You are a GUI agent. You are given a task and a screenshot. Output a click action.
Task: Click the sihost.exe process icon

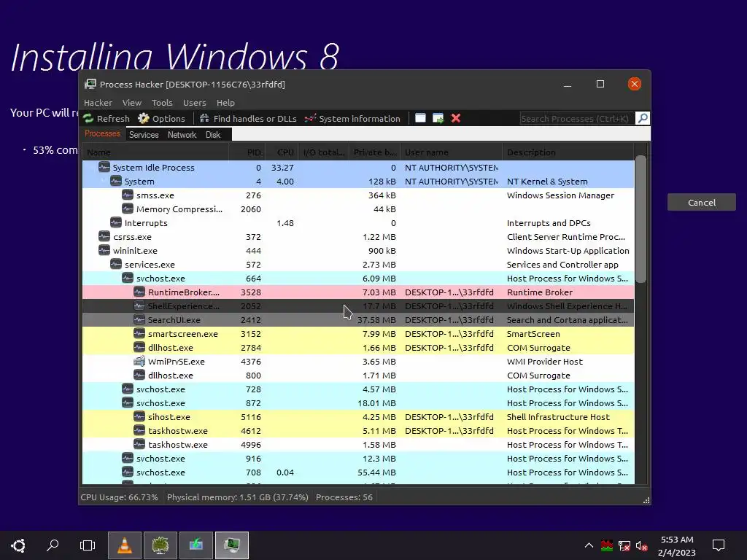(139, 416)
